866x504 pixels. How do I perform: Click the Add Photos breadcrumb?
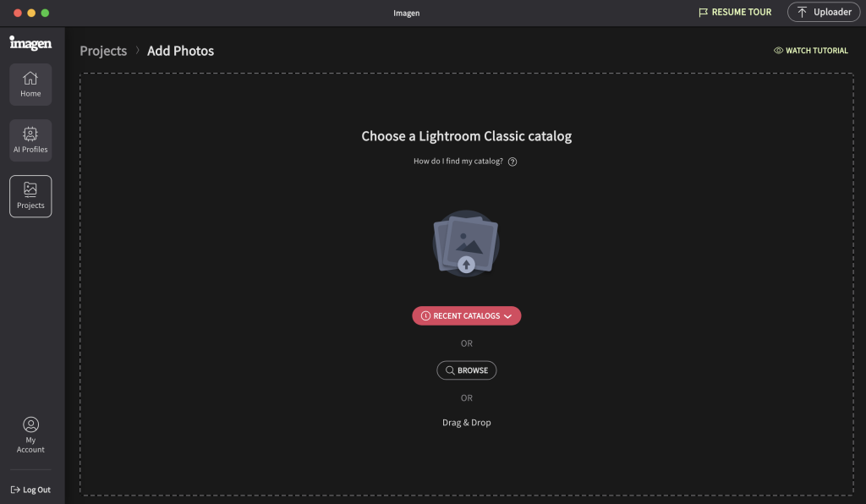[x=180, y=51]
